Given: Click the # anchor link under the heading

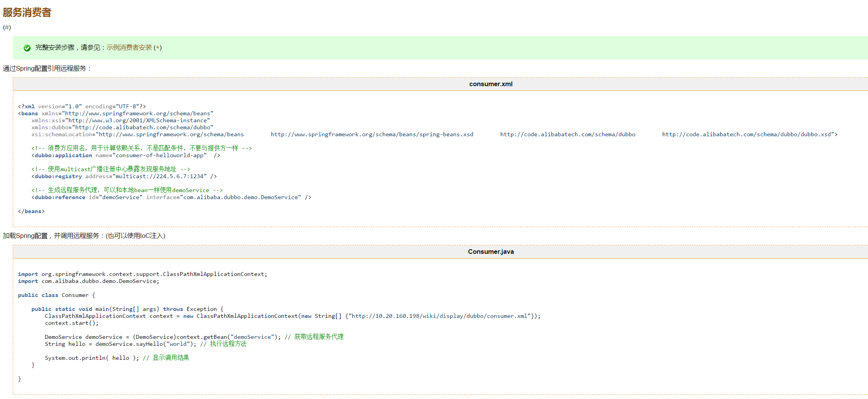Looking at the screenshot, I should click(7, 27).
